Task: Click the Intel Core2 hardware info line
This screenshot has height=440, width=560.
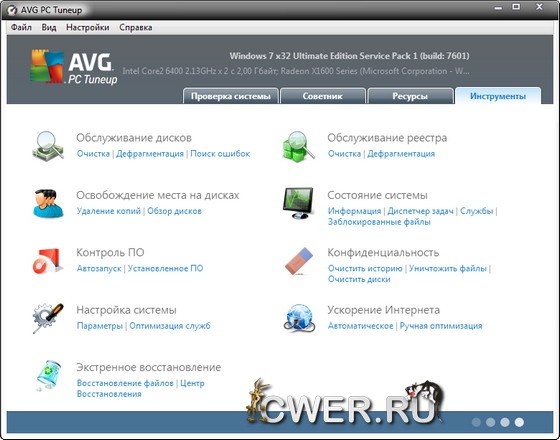Action: click(296, 71)
